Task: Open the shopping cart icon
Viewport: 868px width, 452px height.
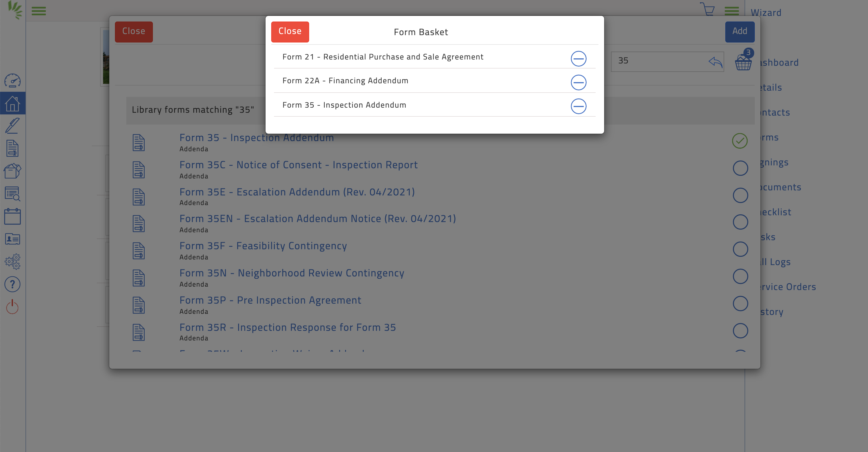Action: [x=707, y=9]
